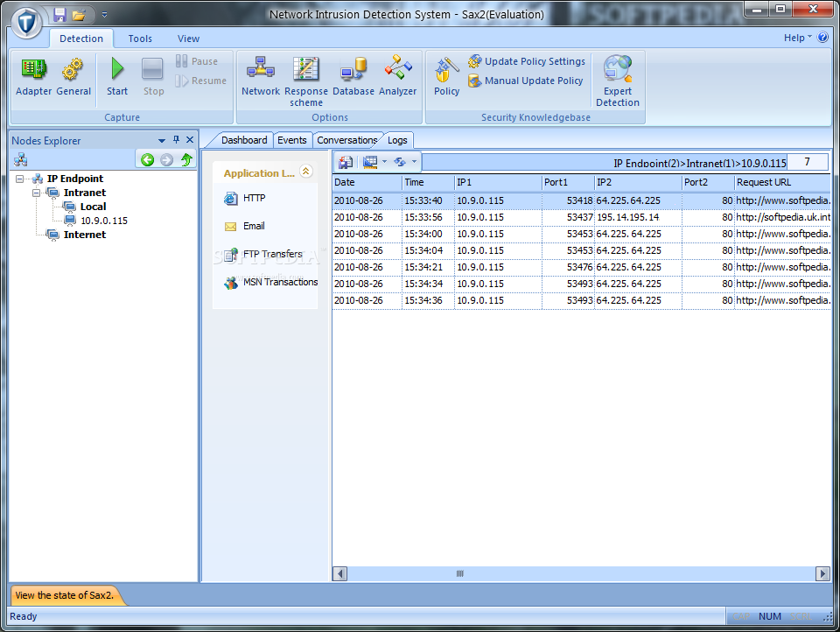The image size is (840, 632).
Task: Open the Adapter settings
Action: [34, 77]
